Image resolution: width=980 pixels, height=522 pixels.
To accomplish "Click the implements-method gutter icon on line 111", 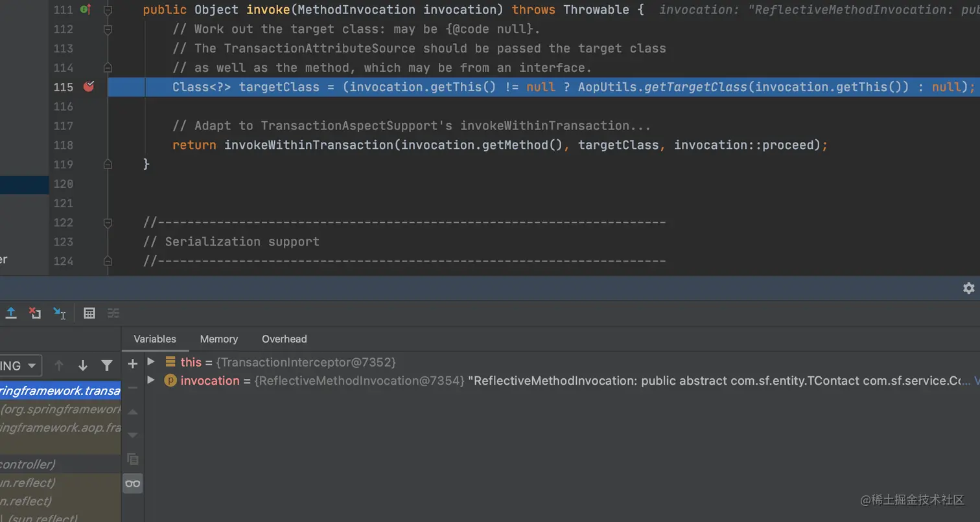I will 85,10.
